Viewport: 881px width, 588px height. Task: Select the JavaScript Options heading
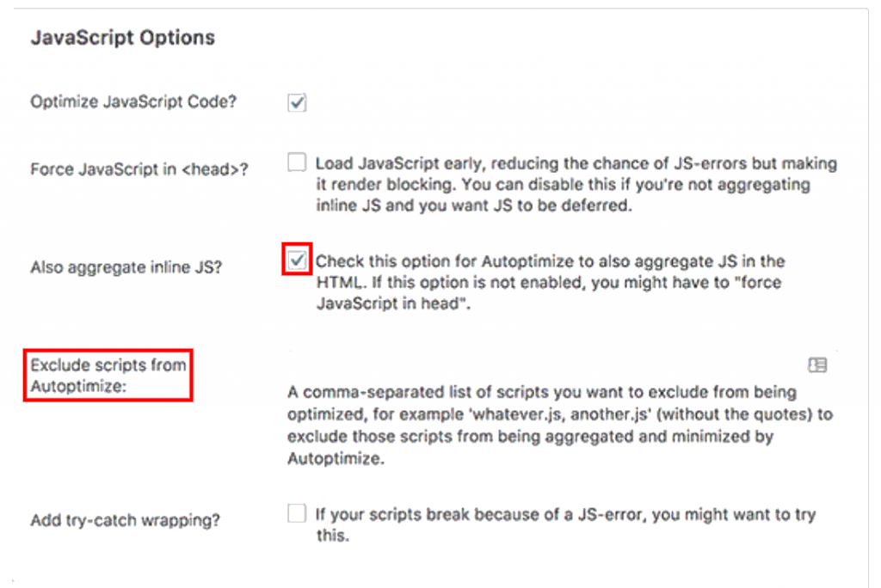(122, 38)
